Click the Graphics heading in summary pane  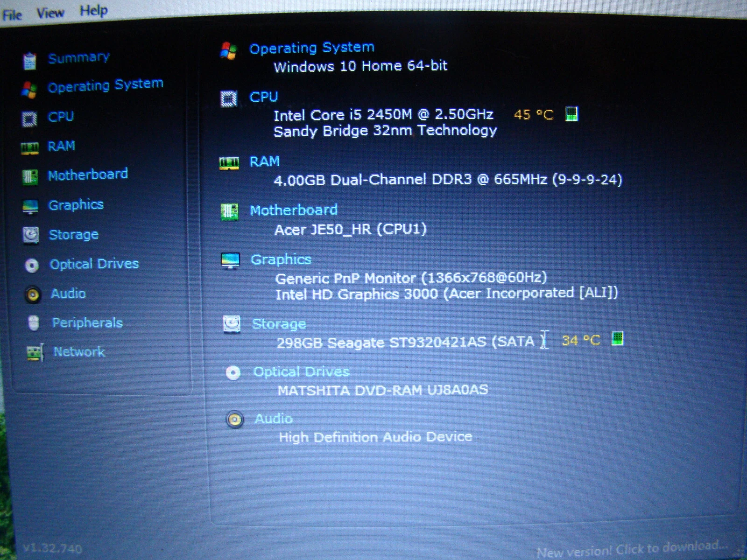pyautogui.click(x=281, y=259)
